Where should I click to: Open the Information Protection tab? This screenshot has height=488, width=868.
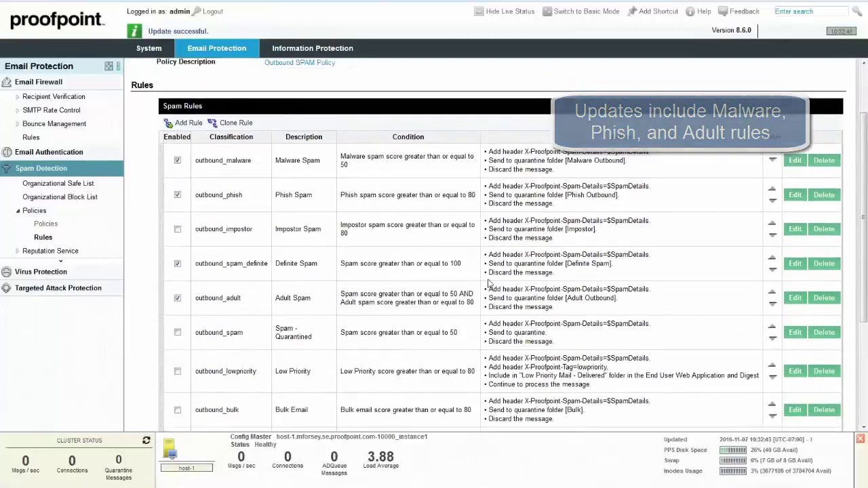[313, 48]
